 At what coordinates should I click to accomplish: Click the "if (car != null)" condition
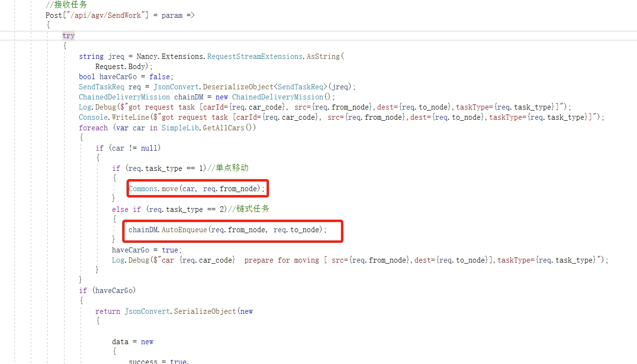(128, 148)
